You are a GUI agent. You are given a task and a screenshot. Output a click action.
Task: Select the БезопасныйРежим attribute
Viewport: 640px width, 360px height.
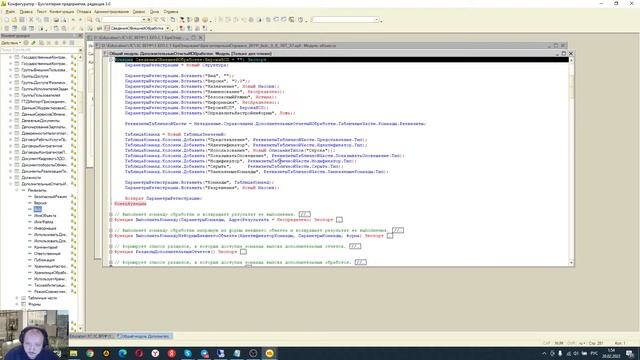(x=50, y=196)
